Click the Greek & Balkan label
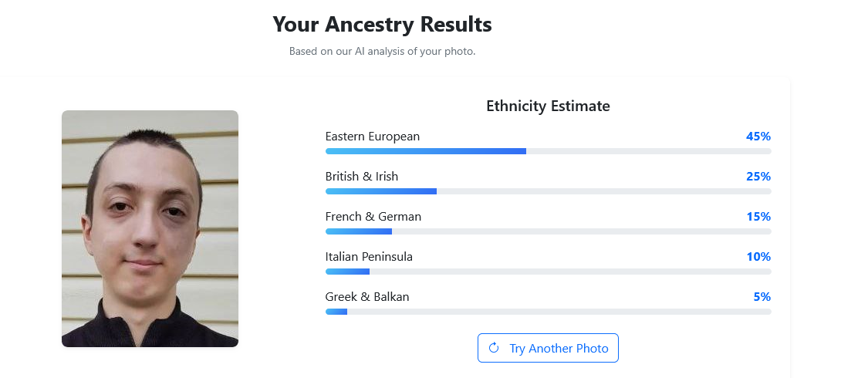The image size is (868, 378). [x=367, y=297]
